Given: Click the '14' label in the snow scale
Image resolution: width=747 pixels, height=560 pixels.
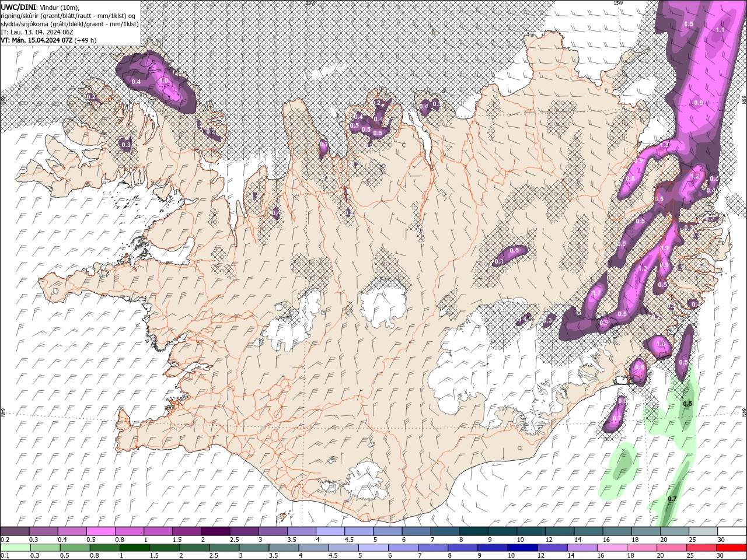Looking at the screenshot, I should click(577, 540).
